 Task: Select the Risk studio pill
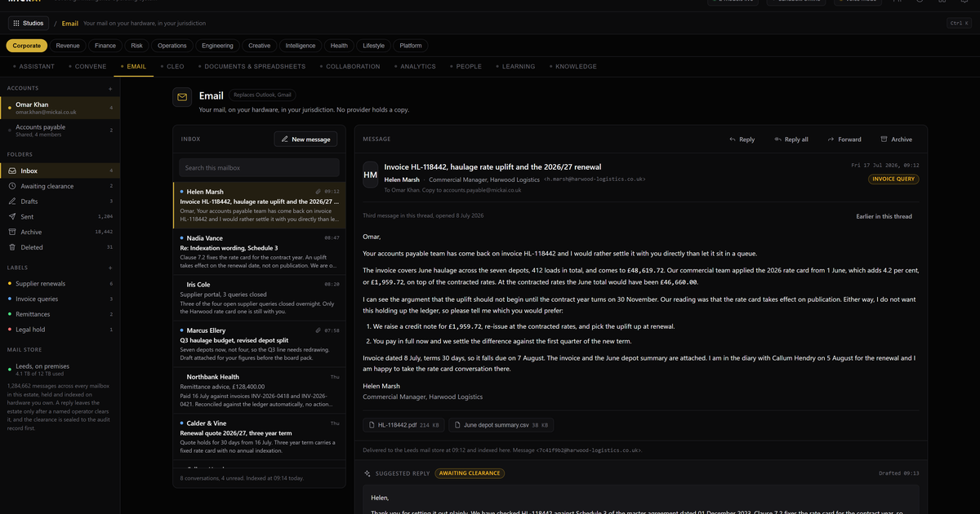(137, 46)
